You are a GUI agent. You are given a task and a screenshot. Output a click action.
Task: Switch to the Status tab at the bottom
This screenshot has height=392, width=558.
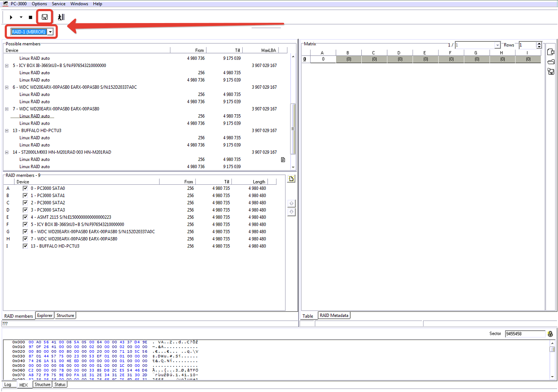(60, 385)
